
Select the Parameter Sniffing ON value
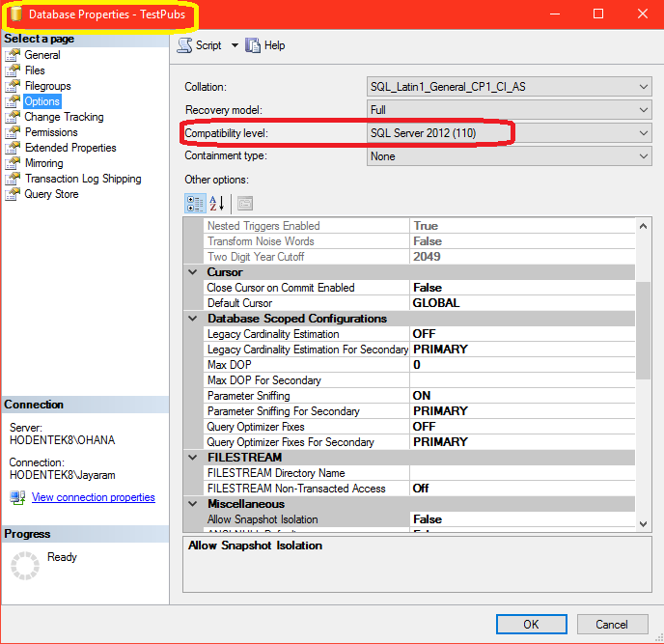pos(522,396)
